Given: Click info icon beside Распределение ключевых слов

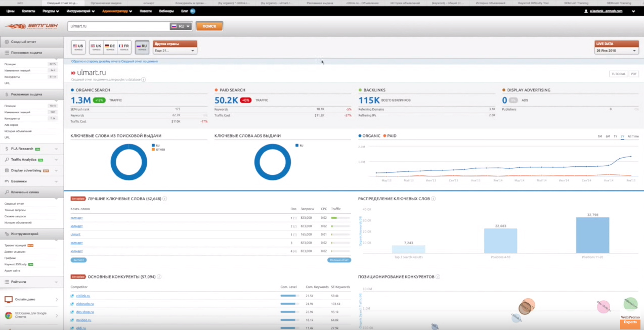Looking at the screenshot, I should pyautogui.click(x=434, y=199).
